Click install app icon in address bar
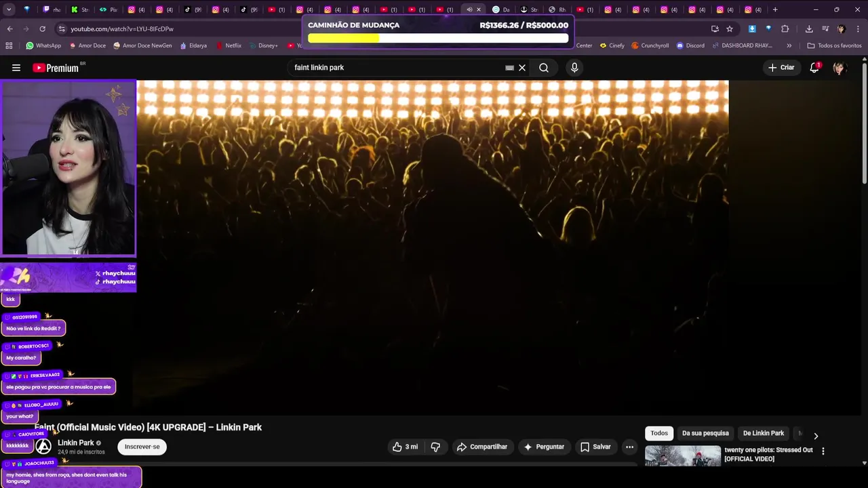Image resolution: width=868 pixels, height=488 pixels. tap(715, 29)
